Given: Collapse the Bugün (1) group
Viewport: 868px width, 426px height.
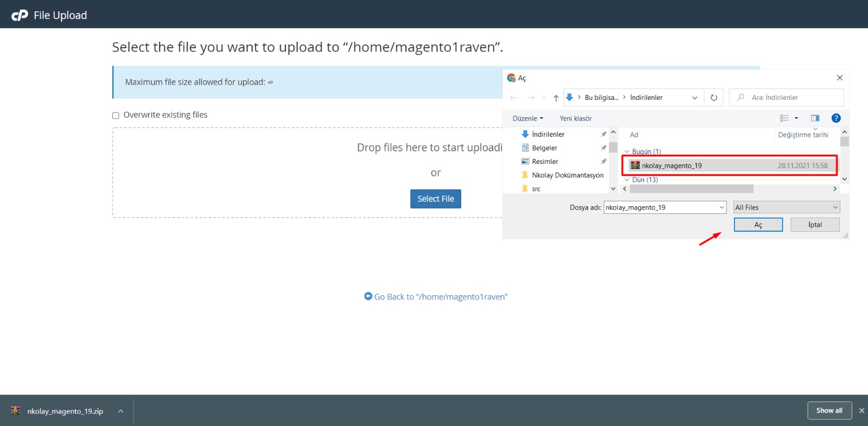Looking at the screenshot, I should [627, 151].
